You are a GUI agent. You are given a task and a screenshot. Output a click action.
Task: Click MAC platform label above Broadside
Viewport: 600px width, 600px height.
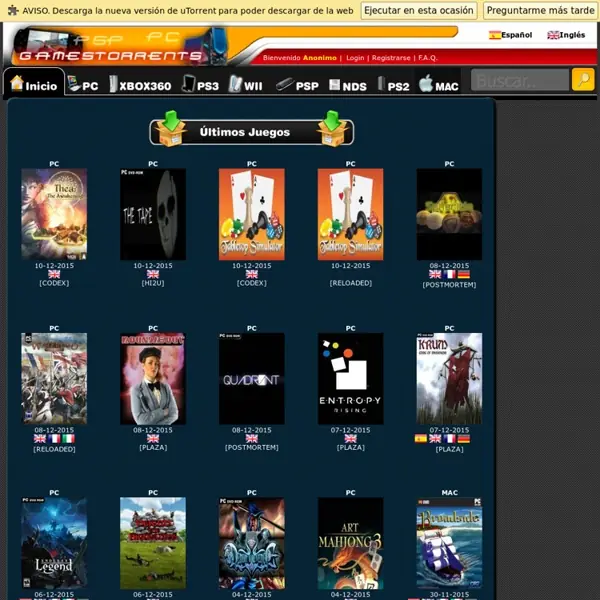[449, 492]
